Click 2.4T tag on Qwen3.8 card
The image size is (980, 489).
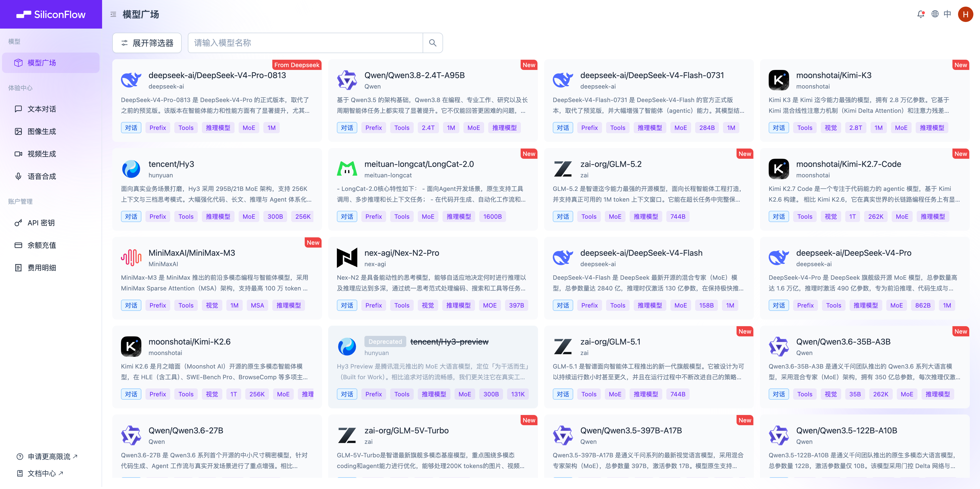tap(428, 128)
